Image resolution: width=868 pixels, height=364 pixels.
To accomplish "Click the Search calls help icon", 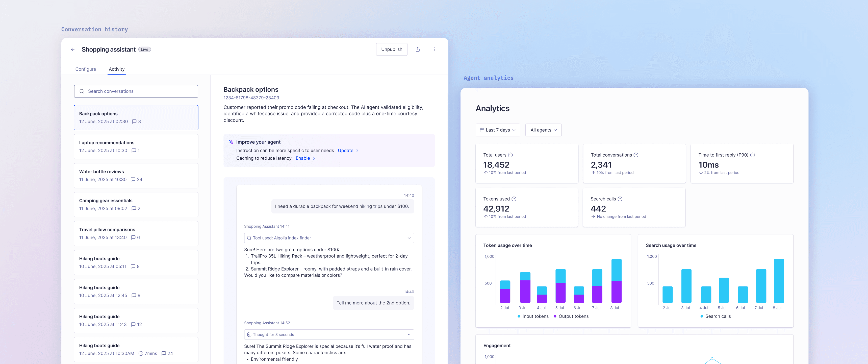I will [x=620, y=199].
